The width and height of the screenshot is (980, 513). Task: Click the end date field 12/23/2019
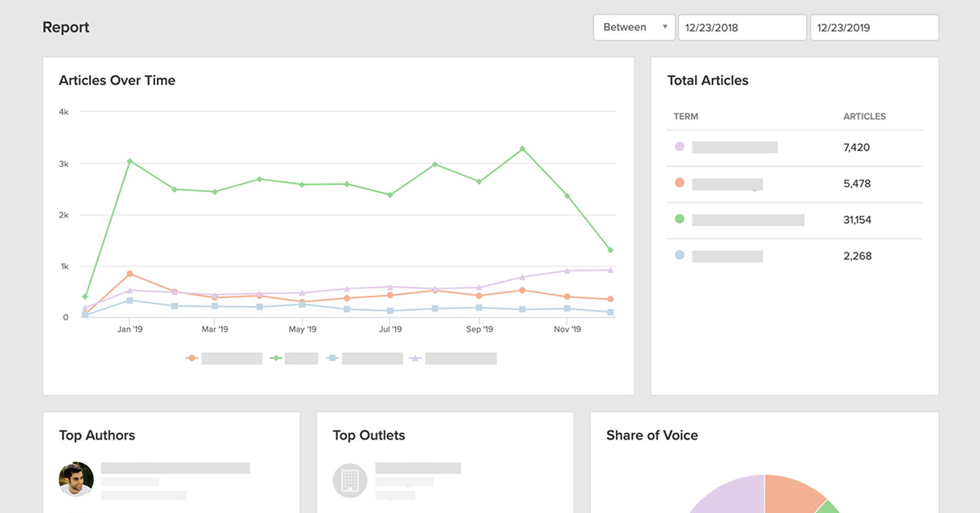tap(874, 27)
